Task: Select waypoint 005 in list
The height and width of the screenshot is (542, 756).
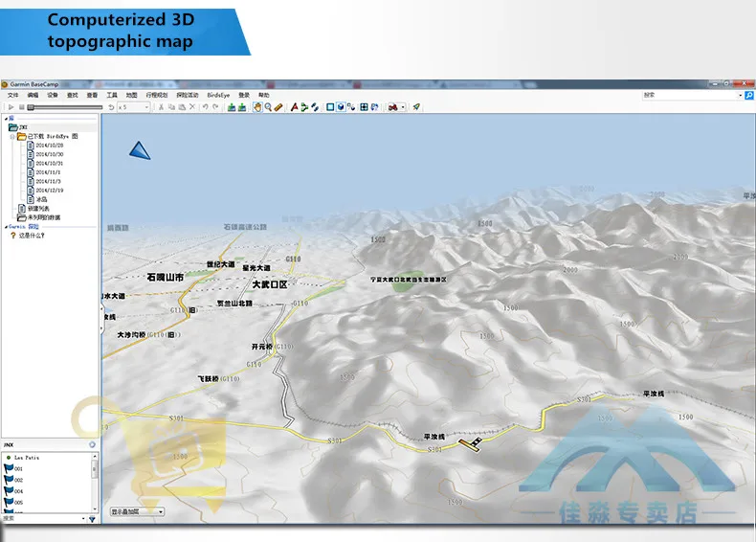Action: click(x=13, y=502)
